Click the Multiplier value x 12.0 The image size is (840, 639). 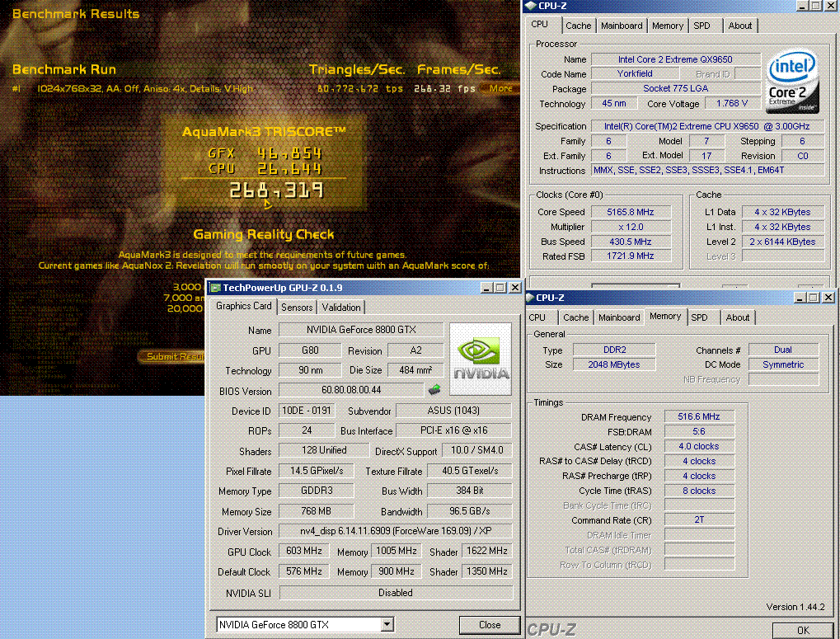631,227
